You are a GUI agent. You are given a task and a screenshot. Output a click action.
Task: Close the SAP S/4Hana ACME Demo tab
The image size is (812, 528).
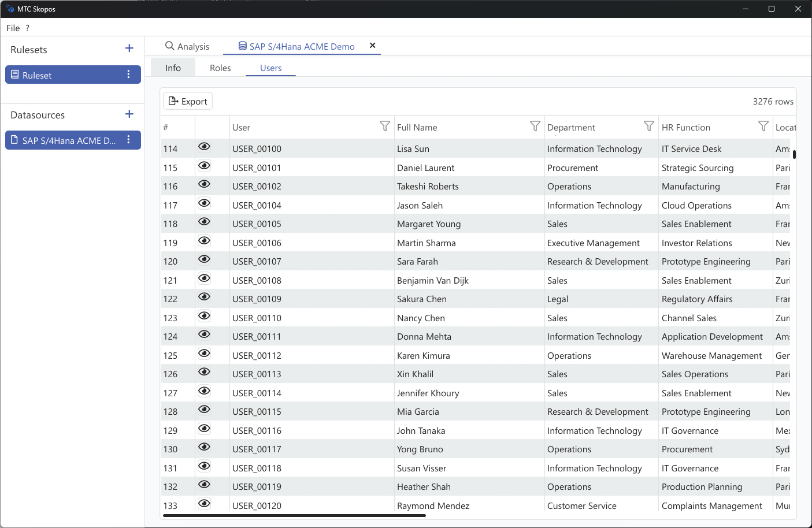pos(372,45)
